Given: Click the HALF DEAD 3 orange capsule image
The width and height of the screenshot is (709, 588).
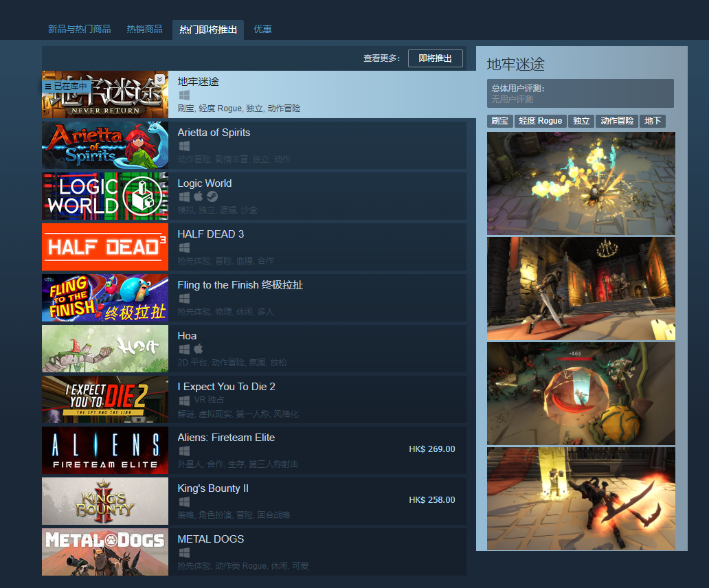Looking at the screenshot, I should point(105,247).
